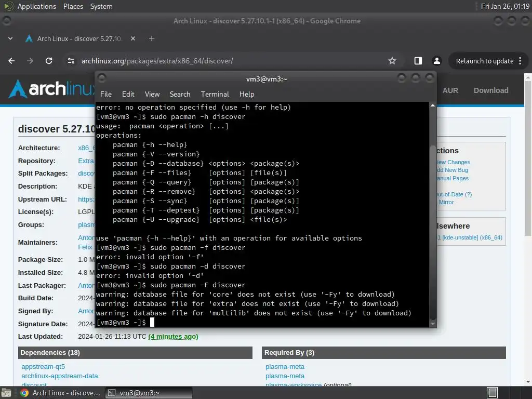Expand Chrome tab search chevron
532x399 pixels.
10,38
